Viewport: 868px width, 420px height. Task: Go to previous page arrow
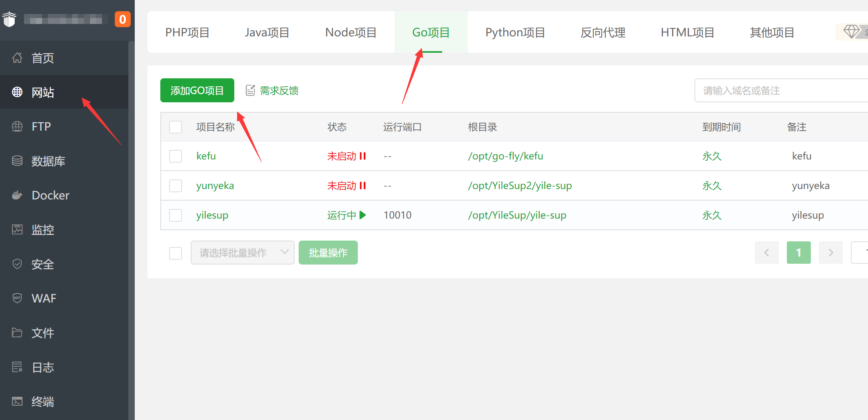[x=766, y=253]
